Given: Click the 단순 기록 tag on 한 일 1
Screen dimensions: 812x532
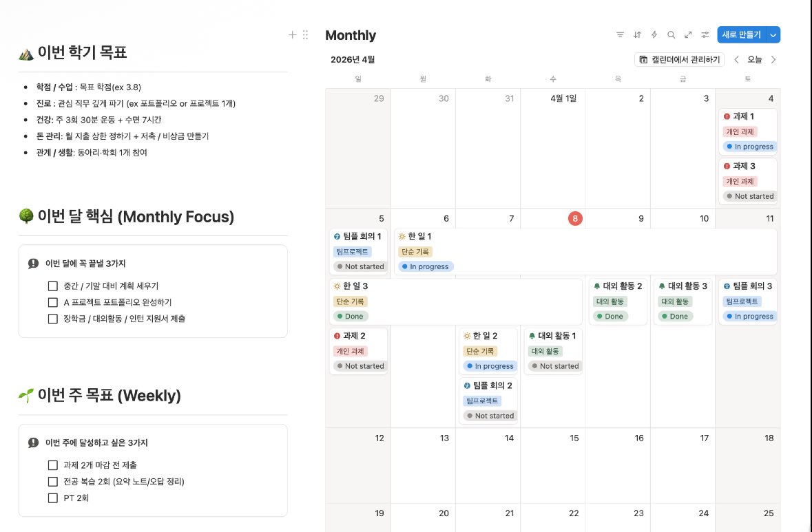Looking at the screenshot, I should pos(415,252).
